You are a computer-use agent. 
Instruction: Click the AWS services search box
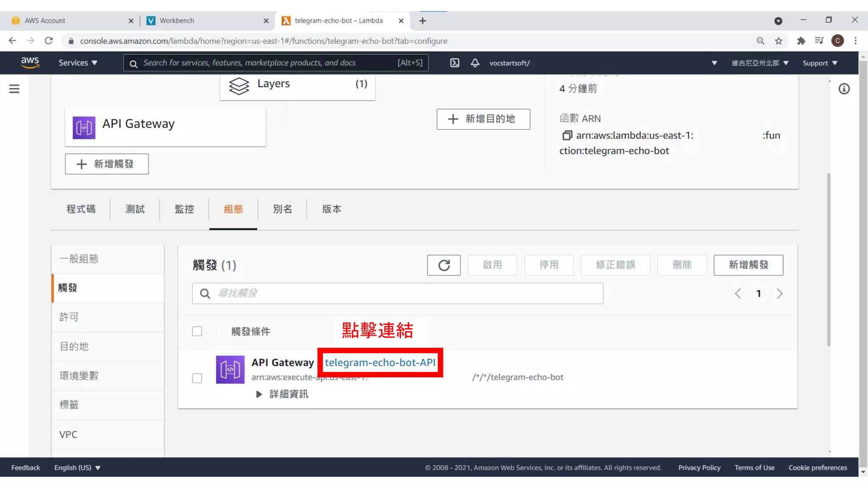(x=275, y=63)
